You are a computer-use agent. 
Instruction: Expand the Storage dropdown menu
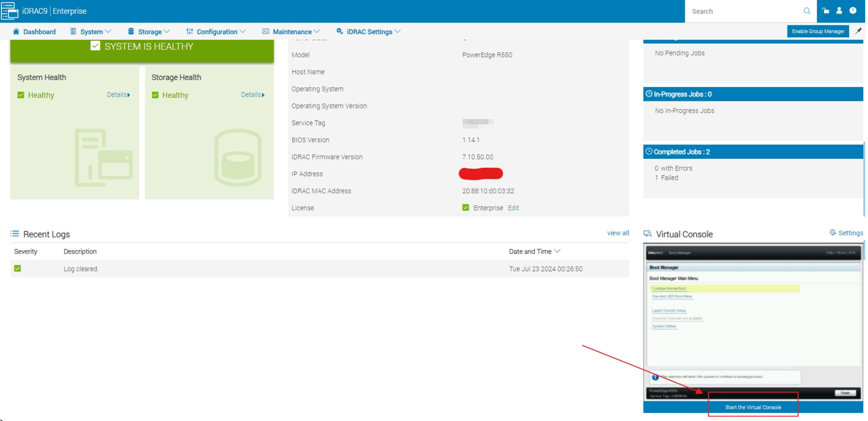[x=168, y=32]
